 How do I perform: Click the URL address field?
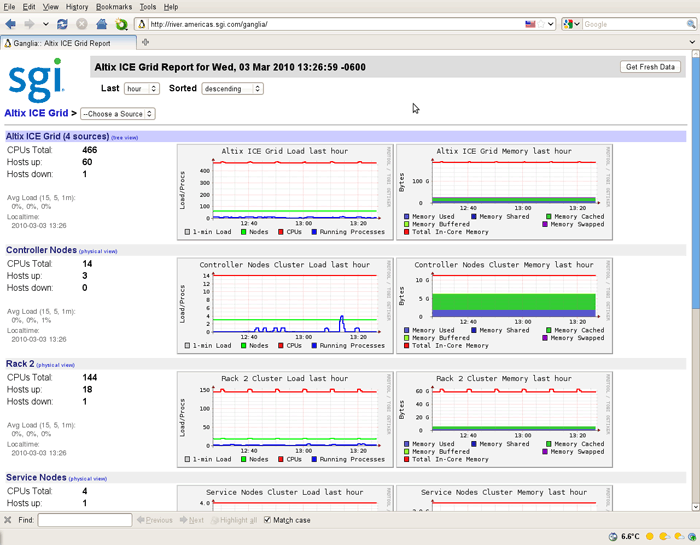(335, 24)
